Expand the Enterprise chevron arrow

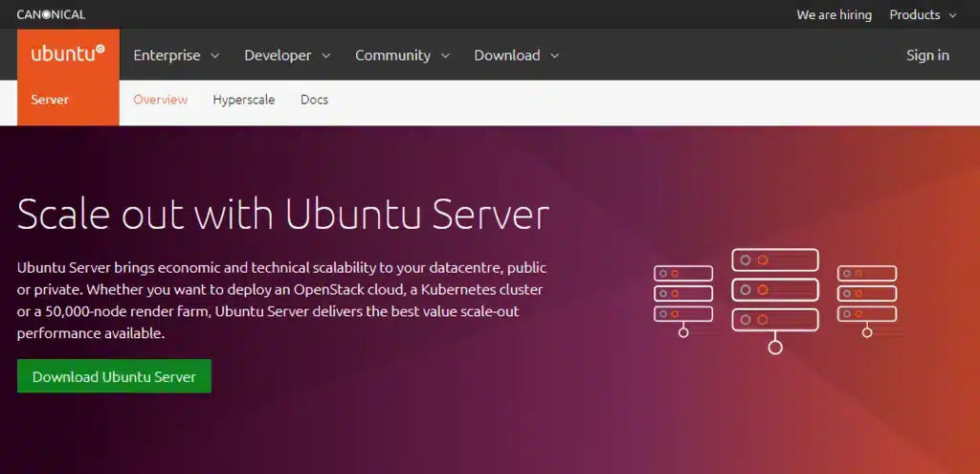pyautogui.click(x=214, y=56)
